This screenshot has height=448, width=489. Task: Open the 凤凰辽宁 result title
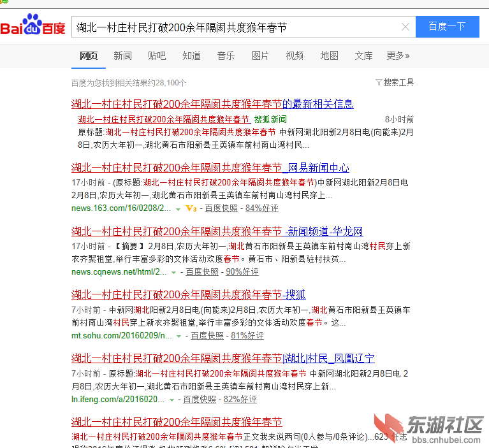[x=223, y=359]
